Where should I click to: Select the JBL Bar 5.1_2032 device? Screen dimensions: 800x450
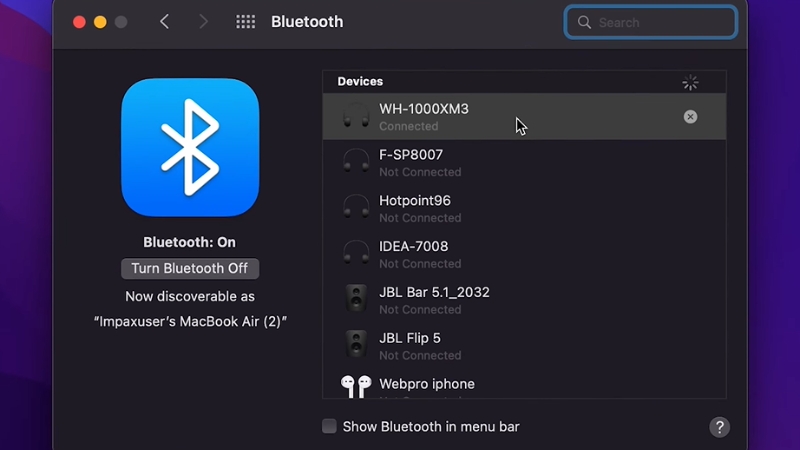pos(524,300)
